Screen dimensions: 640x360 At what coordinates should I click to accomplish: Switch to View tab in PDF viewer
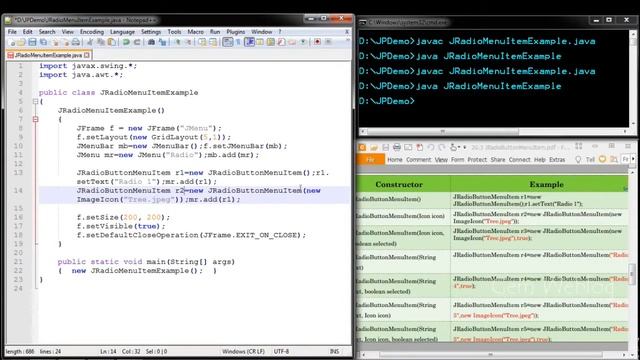pos(441,160)
